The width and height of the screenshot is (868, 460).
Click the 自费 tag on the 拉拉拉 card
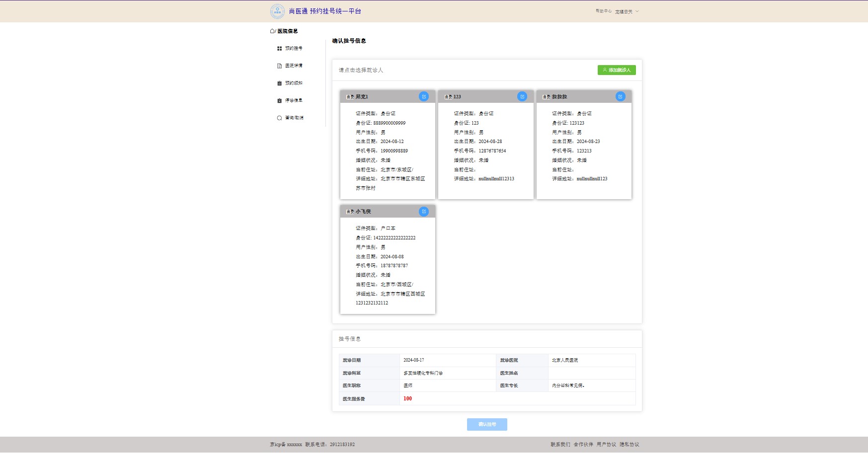pos(547,97)
